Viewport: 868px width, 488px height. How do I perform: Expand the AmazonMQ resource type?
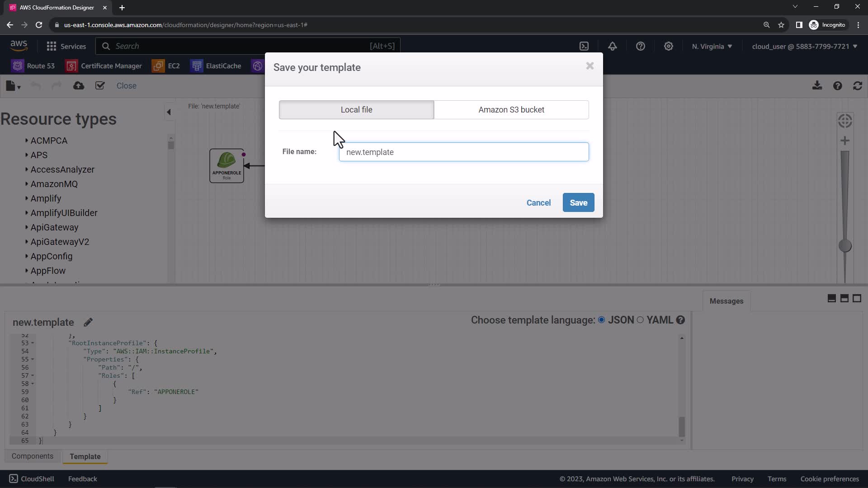[54, 184]
